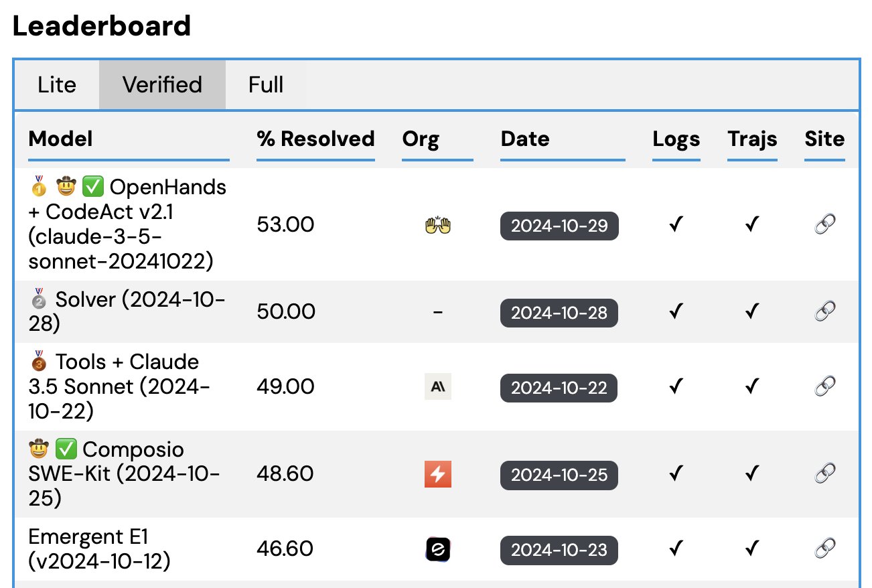The image size is (872, 588).
Task: Open the site link for Emergent E1
Action: (x=824, y=549)
